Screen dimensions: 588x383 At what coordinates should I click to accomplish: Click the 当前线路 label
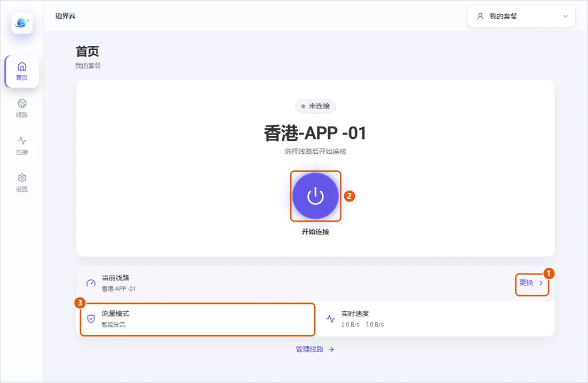[x=115, y=278]
